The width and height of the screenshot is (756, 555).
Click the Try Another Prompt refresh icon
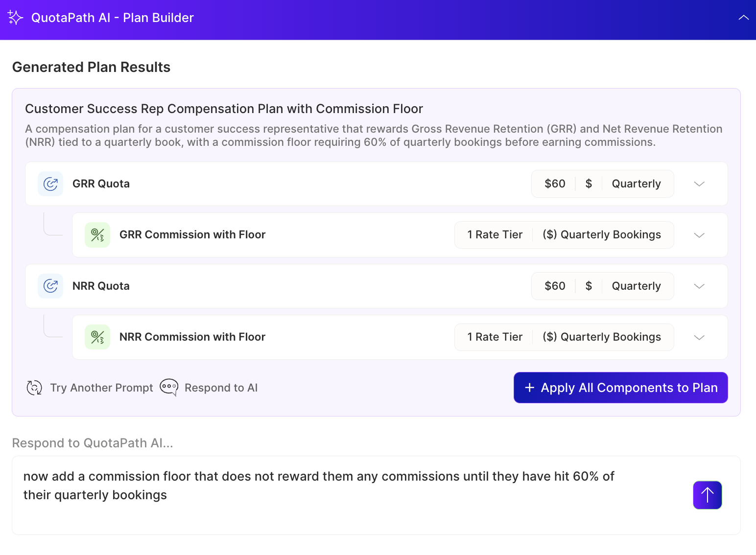[x=34, y=388]
